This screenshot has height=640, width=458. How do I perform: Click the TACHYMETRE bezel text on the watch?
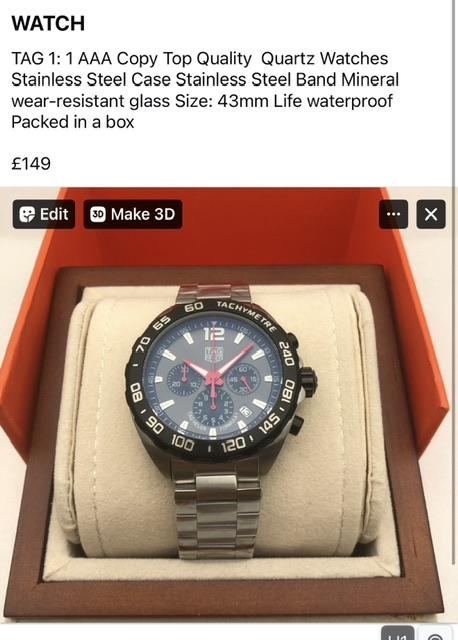click(246, 316)
